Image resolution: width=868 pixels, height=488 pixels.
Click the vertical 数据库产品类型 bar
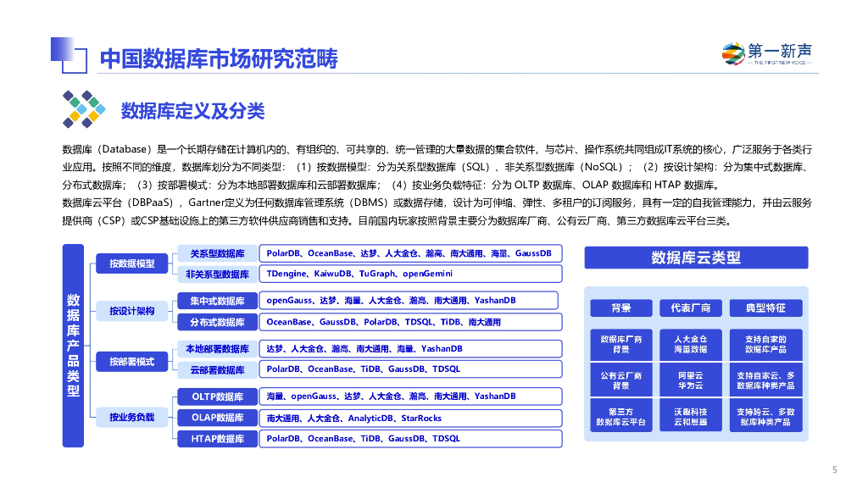pyautogui.click(x=73, y=346)
